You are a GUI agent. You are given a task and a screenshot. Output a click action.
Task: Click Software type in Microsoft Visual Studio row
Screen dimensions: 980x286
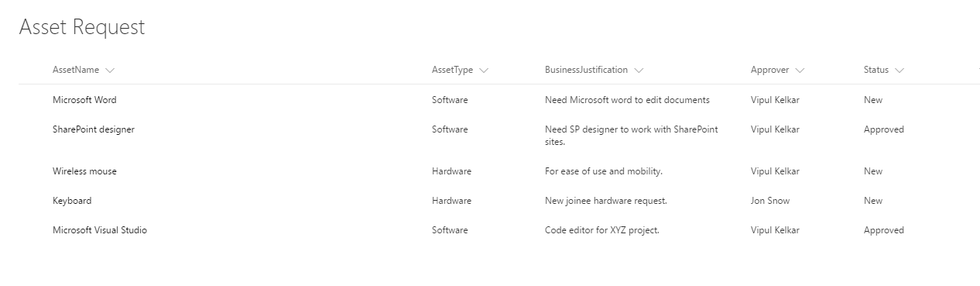(450, 230)
